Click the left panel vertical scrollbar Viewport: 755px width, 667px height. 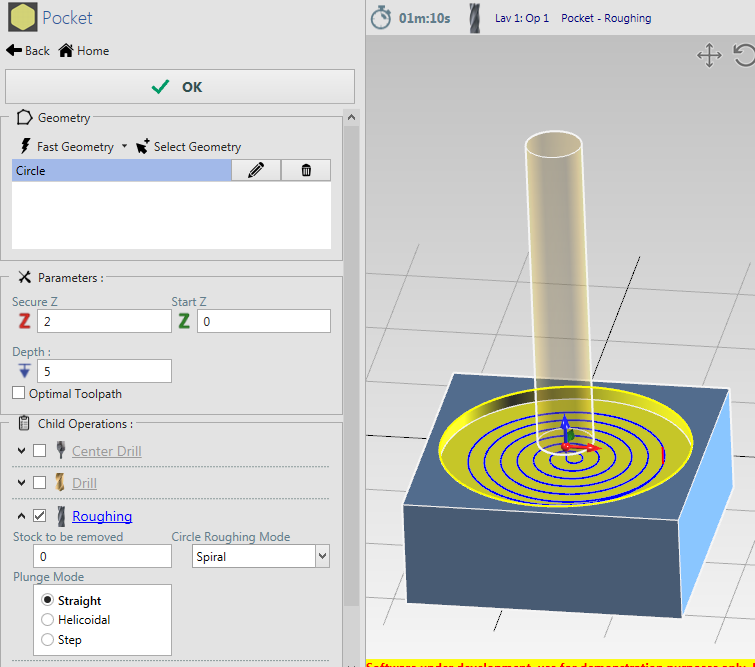tap(351, 366)
